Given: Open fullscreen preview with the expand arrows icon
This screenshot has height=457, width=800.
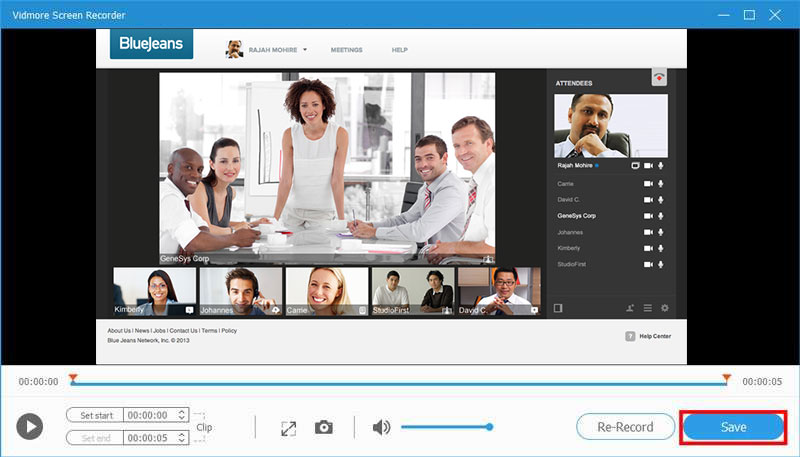Looking at the screenshot, I should pos(289,427).
